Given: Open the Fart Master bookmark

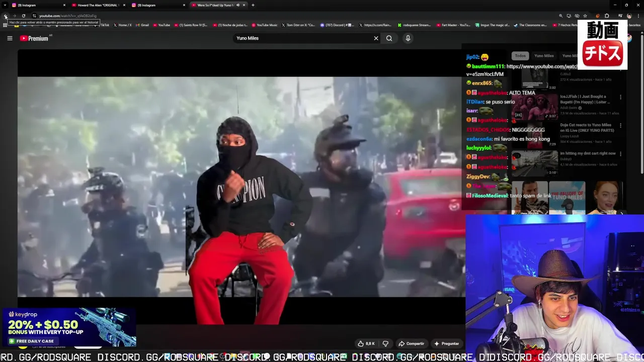Looking at the screenshot, I should 454,25.
